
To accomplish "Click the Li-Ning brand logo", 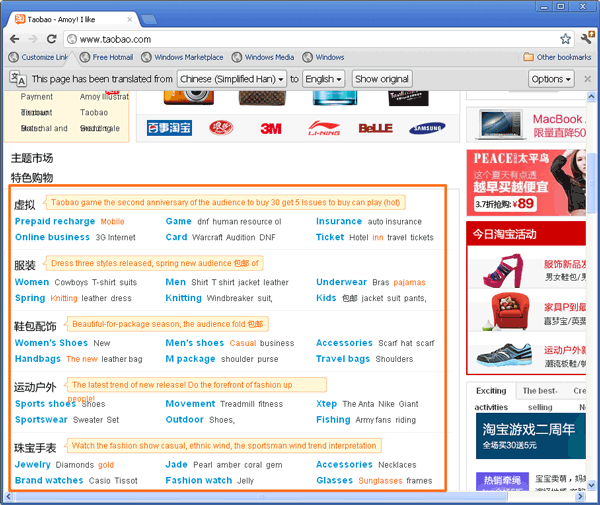I will click(324, 128).
